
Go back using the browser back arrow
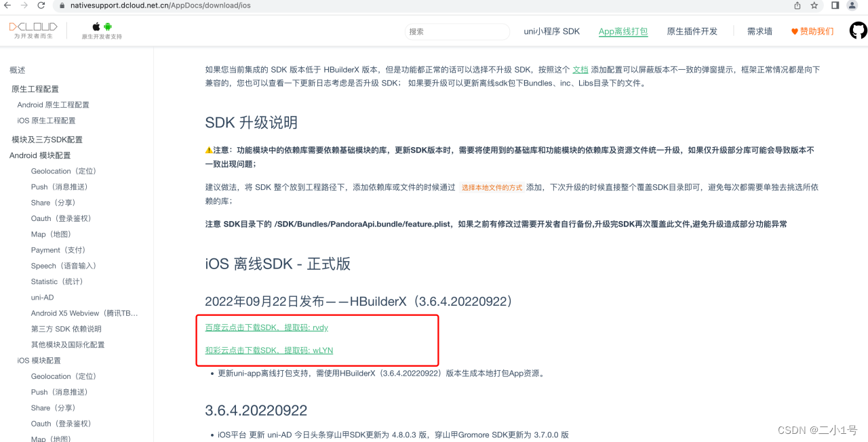(7, 5)
